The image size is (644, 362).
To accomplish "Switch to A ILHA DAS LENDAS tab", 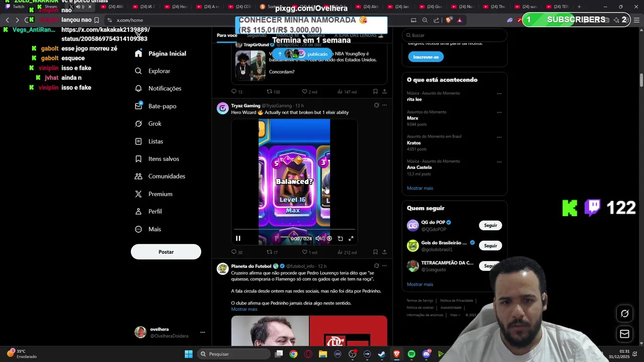I will click(x=359, y=35).
